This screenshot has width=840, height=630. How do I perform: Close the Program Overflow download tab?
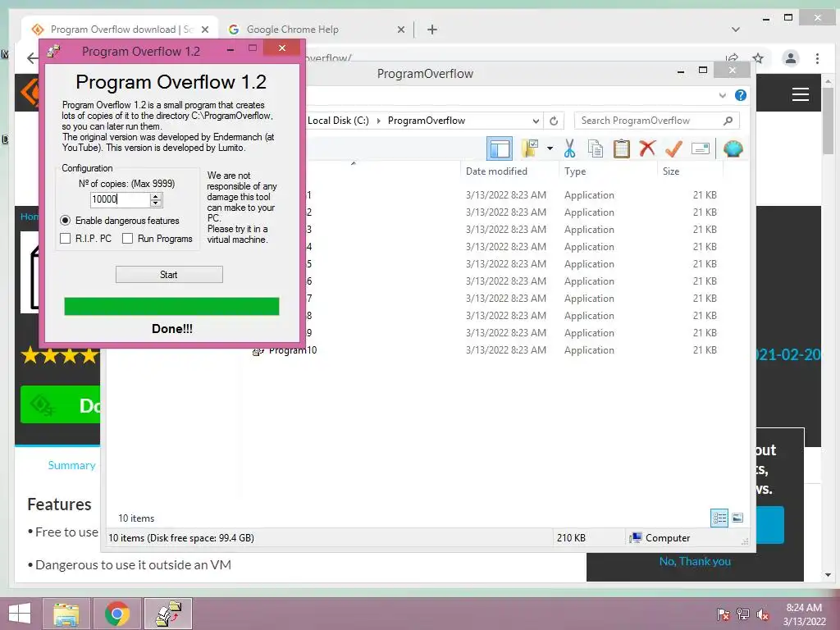click(204, 30)
